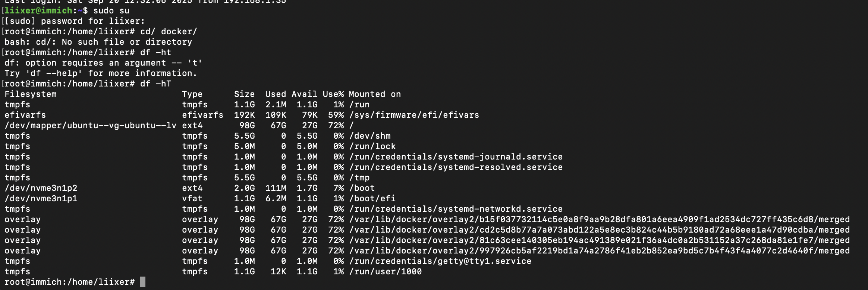Click the 'Mounted on' column header
868x290 pixels.
tap(375, 94)
